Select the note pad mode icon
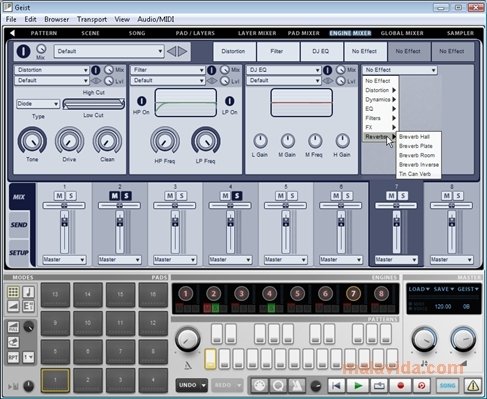487x399 pixels. 28,292
